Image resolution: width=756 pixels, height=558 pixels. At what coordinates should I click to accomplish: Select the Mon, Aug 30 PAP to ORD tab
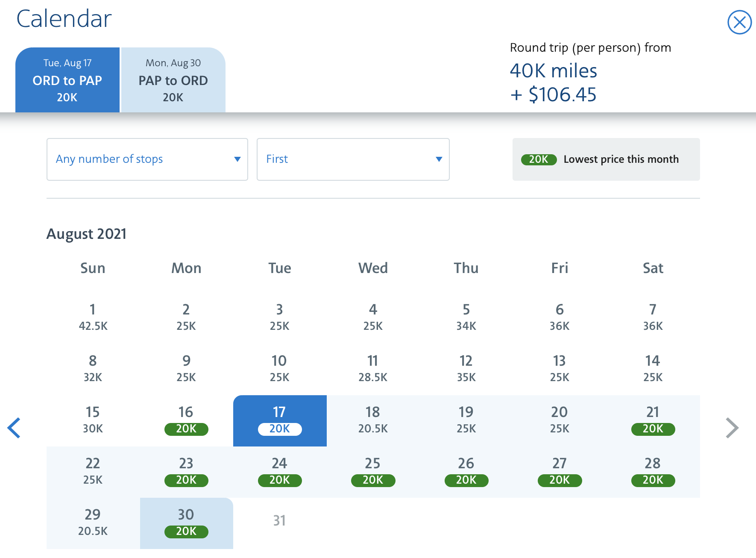pyautogui.click(x=173, y=80)
